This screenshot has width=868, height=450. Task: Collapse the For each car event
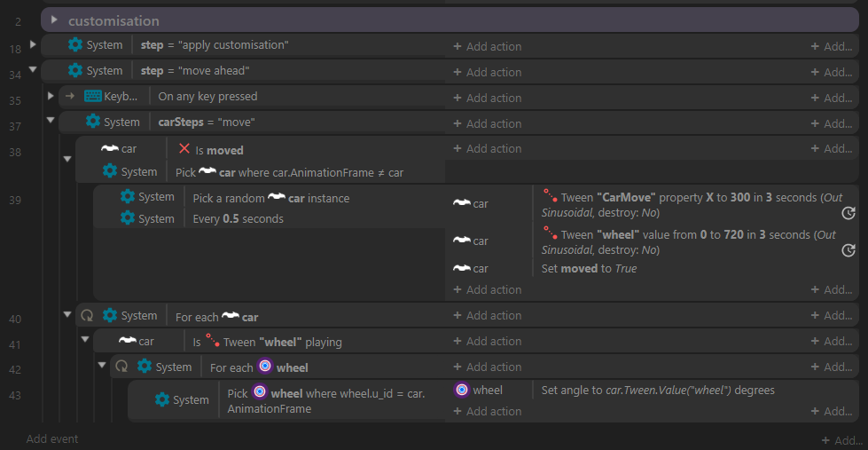[67, 314]
